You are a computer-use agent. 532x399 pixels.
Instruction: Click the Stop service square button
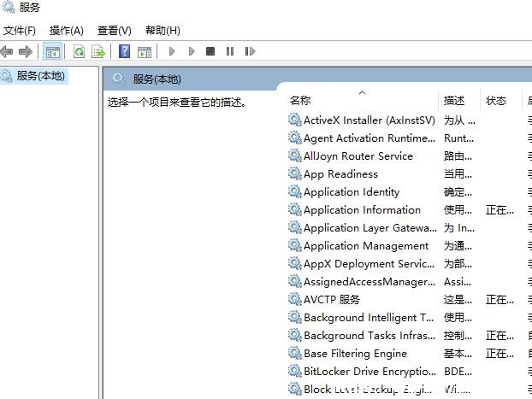tap(210, 51)
